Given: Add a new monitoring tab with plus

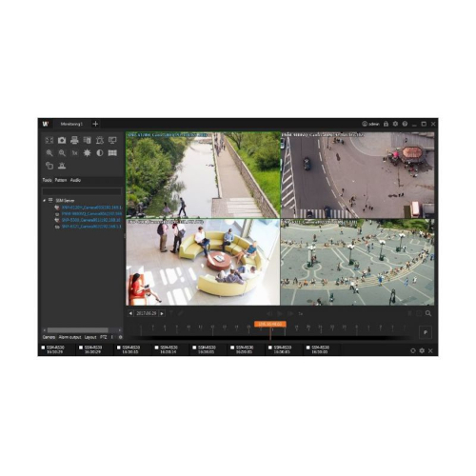Looking at the screenshot, I should 95,124.
